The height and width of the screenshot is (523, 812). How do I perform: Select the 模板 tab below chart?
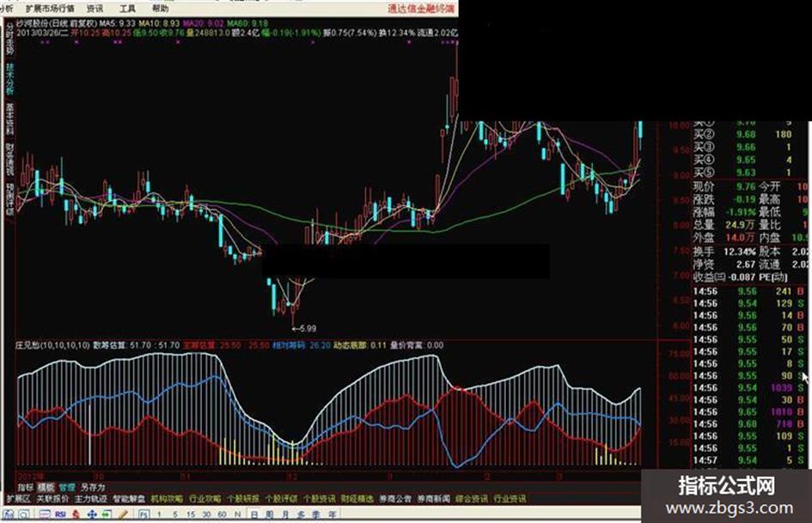46,487
